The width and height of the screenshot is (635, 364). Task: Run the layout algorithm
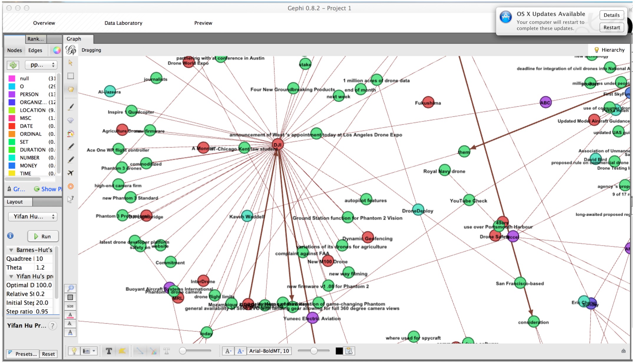pos(43,236)
